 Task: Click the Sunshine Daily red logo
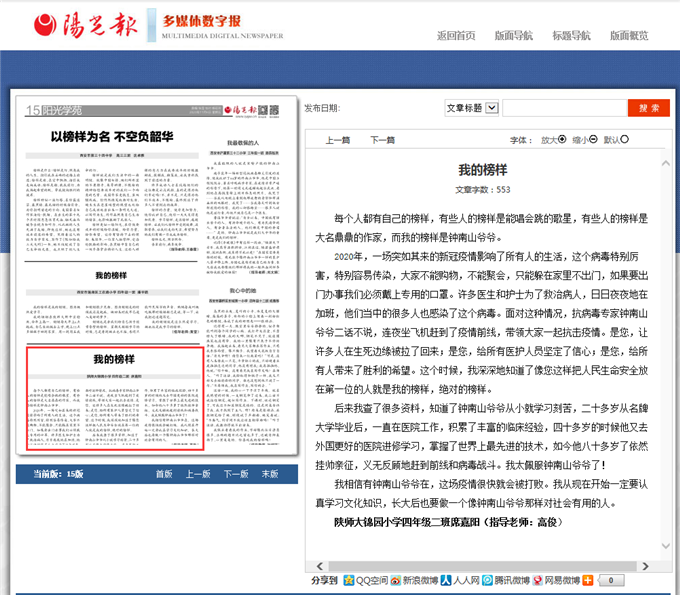pyautogui.click(x=86, y=25)
